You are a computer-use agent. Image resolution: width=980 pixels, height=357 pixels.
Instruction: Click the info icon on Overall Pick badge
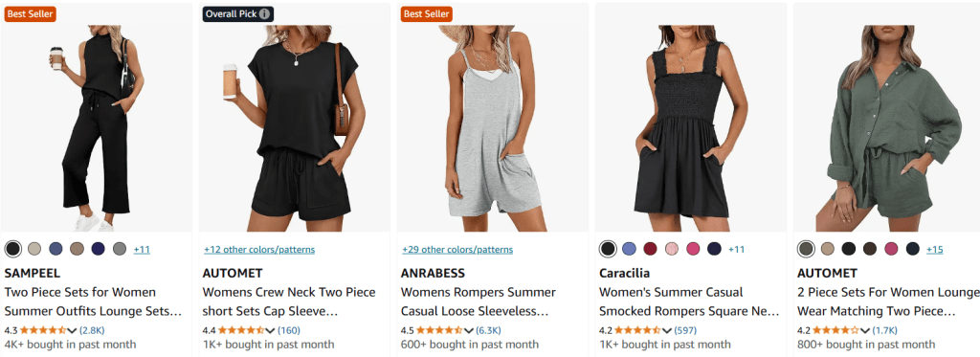click(265, 14)
